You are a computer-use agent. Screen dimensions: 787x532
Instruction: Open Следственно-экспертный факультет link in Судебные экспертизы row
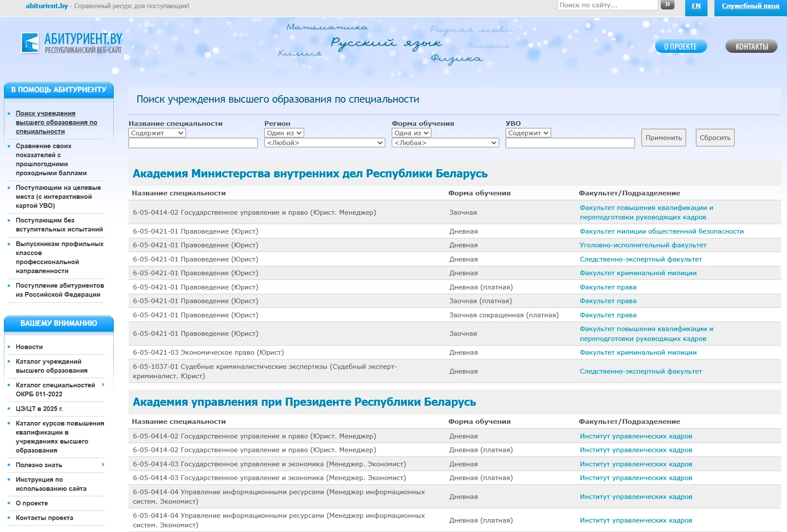point(641,371)
